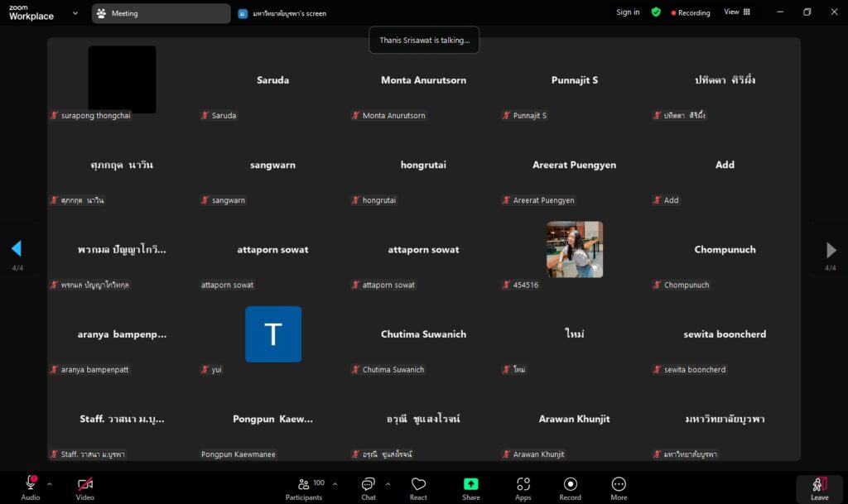Open the Chat panel
The image size is (848, 504).
coord(369,487)
